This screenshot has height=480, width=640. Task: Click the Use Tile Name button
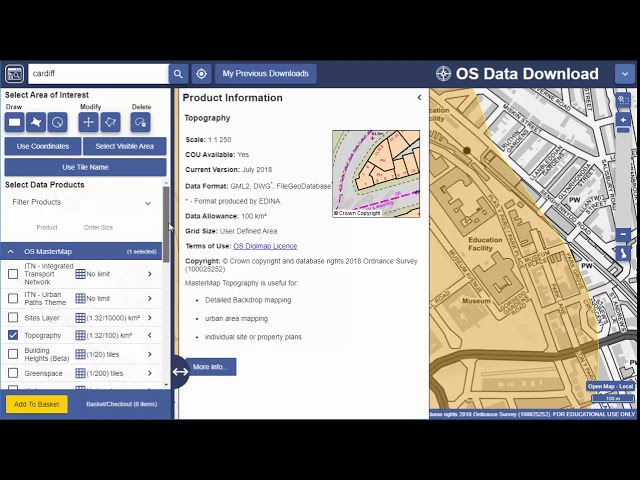tap(85, 167)
